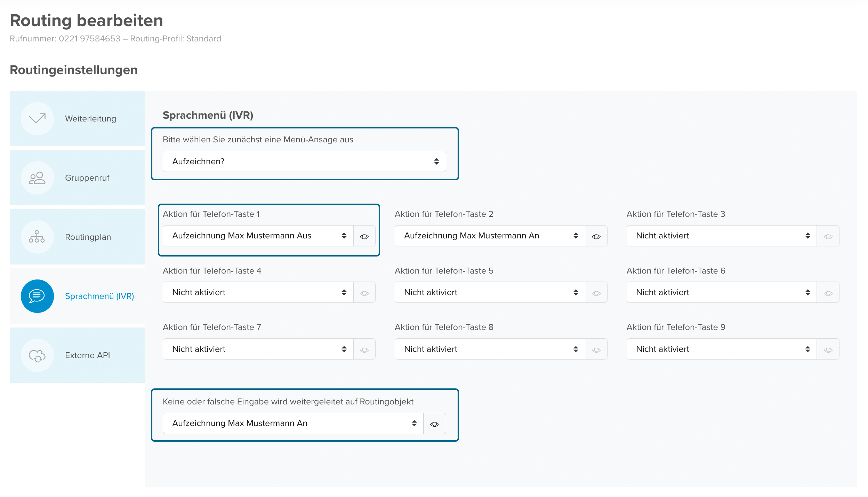Viewport: 868px width, 497px height.
Task: Open the Gruppenruf sidebar entry
Action: pyautogui.click(x=87, y=178)
